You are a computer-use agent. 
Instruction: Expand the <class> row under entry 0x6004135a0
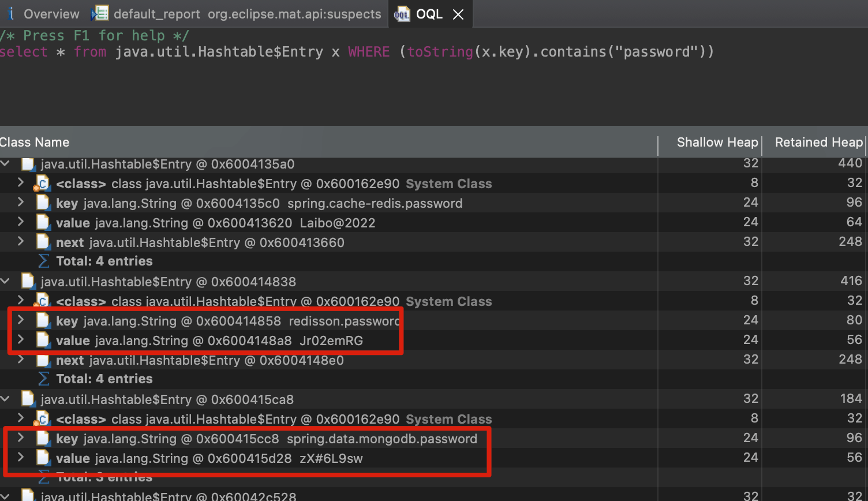click(21, 183)
